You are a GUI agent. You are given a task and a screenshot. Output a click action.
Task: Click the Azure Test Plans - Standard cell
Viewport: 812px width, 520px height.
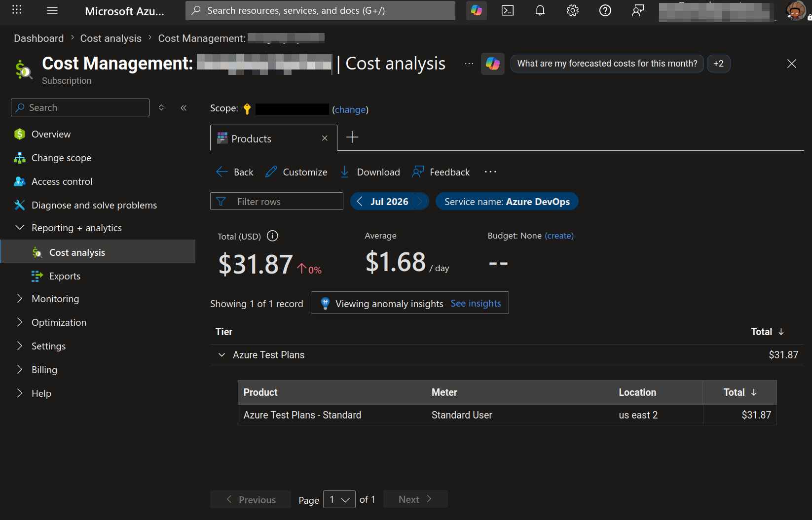coord(302,415)
